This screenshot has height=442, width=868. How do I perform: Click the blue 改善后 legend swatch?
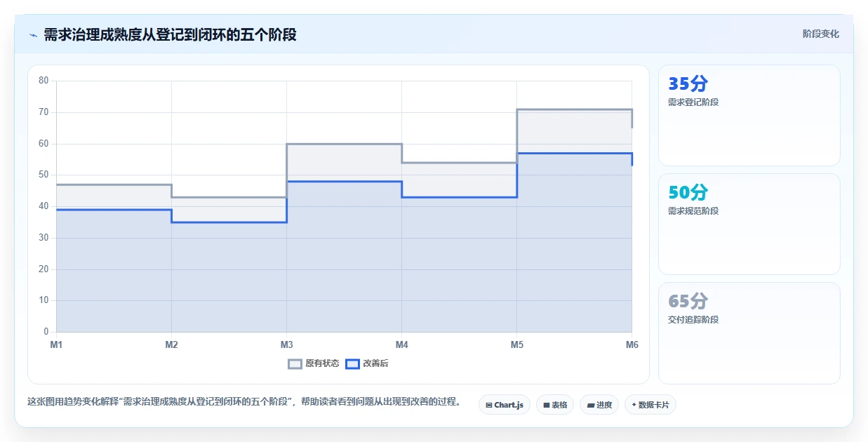[353, 363]
